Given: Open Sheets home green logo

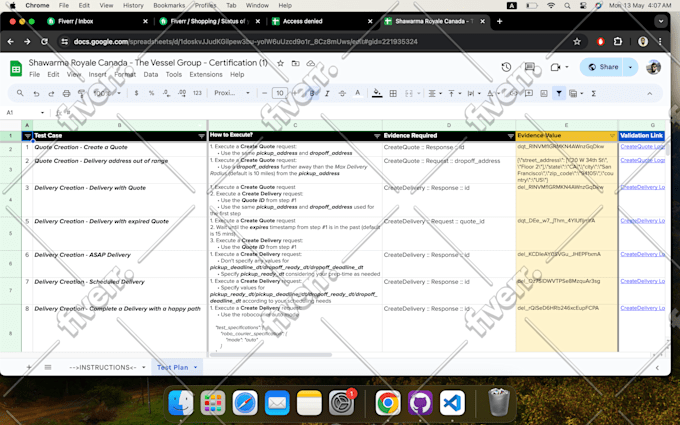Looking at the screenshot, I should click(16, 69).
